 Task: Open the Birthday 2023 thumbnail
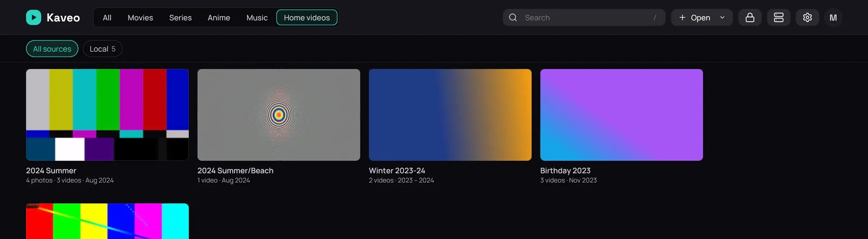click(621, 115)
